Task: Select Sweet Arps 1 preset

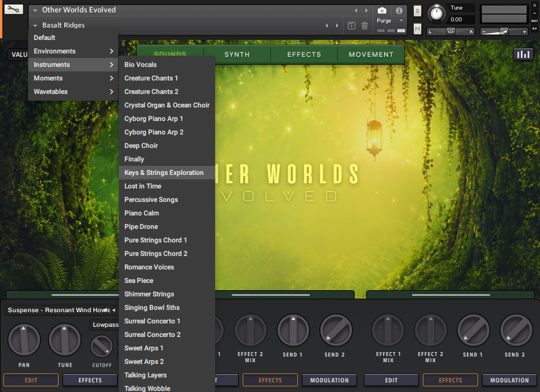Action: [x=167, y=348]
